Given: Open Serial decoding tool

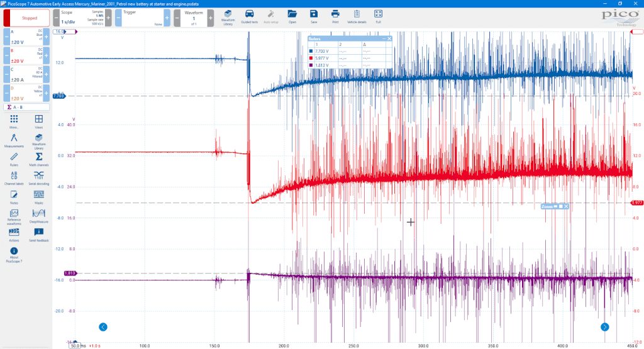Looking at the screenshot, I should click(38, 178).
